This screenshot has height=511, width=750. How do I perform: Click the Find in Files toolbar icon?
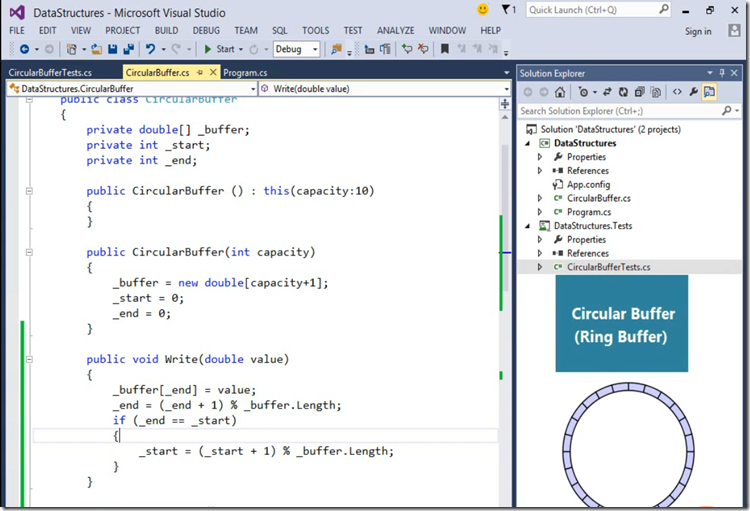tap(337, 49)
